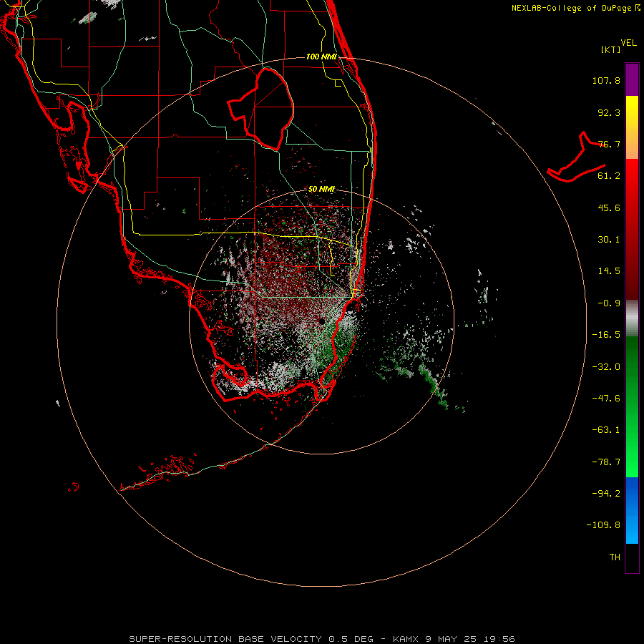Click the [KT] units label
The width and height of the screenshot is (644, 644).
(611, 49)
